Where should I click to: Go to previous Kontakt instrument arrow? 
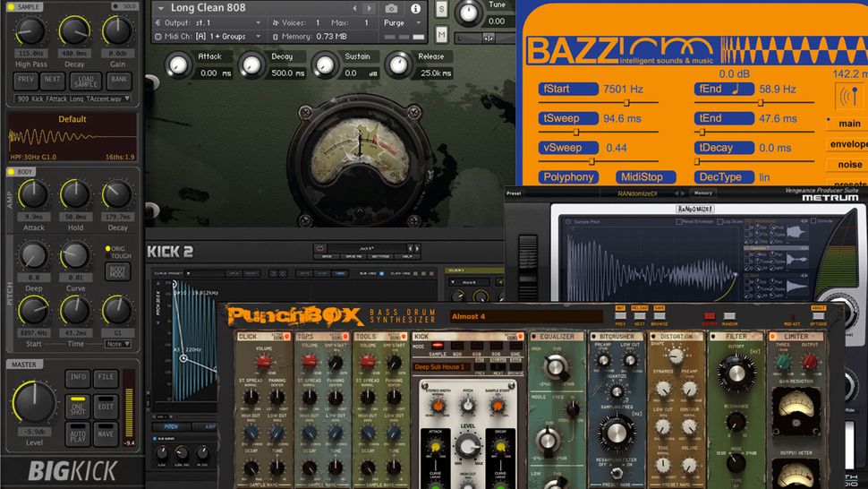(355, 8)
